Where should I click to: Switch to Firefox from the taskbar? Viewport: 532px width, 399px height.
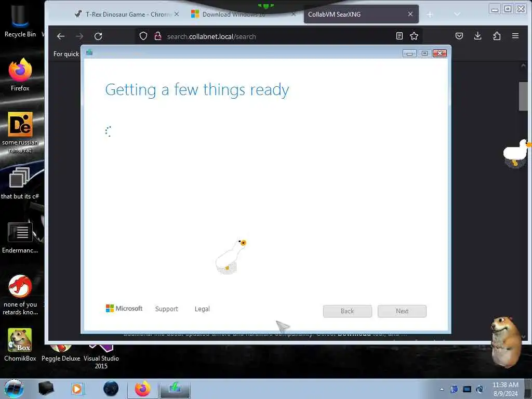[143, 389]
